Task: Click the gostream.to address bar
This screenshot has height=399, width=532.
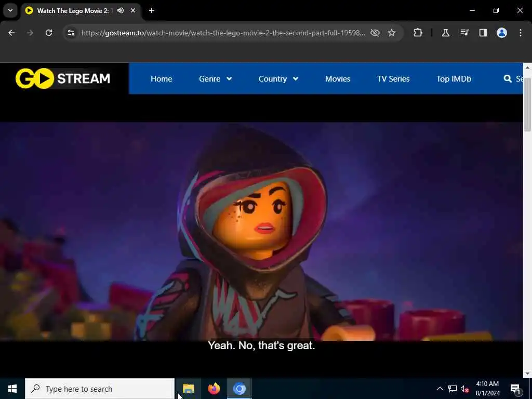Action: click(223, 33)
